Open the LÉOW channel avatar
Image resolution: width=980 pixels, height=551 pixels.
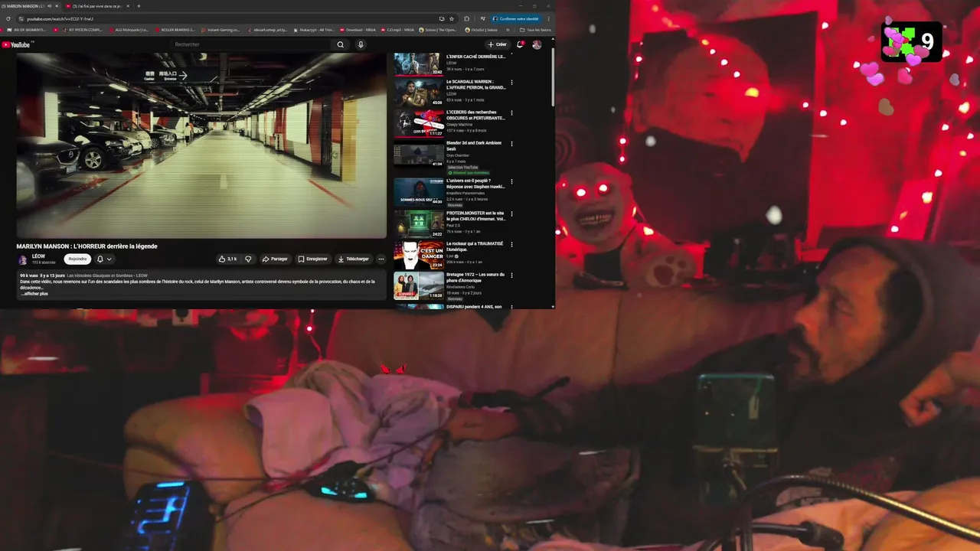[23, 259]
